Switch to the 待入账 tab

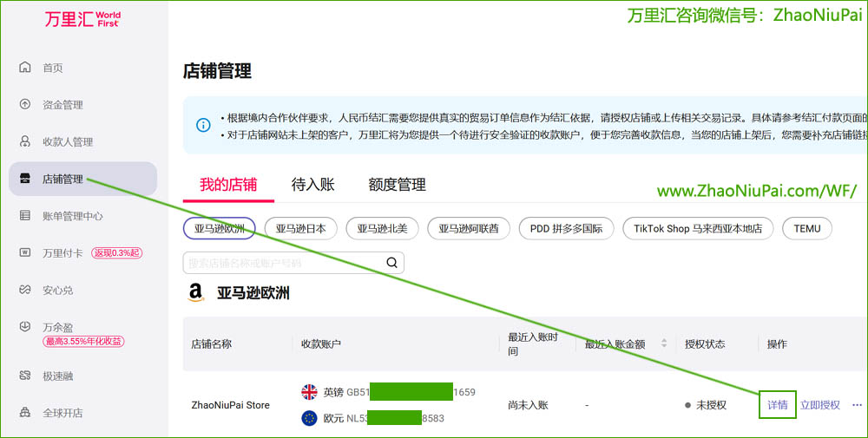click(x=312, y=184)
